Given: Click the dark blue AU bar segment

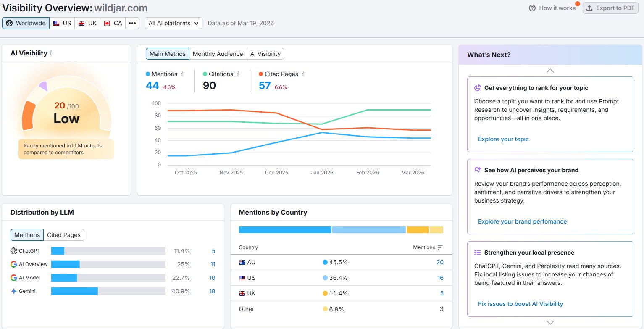Looking at the screenshot, I should pyautogui.click(x=285, y=230).
